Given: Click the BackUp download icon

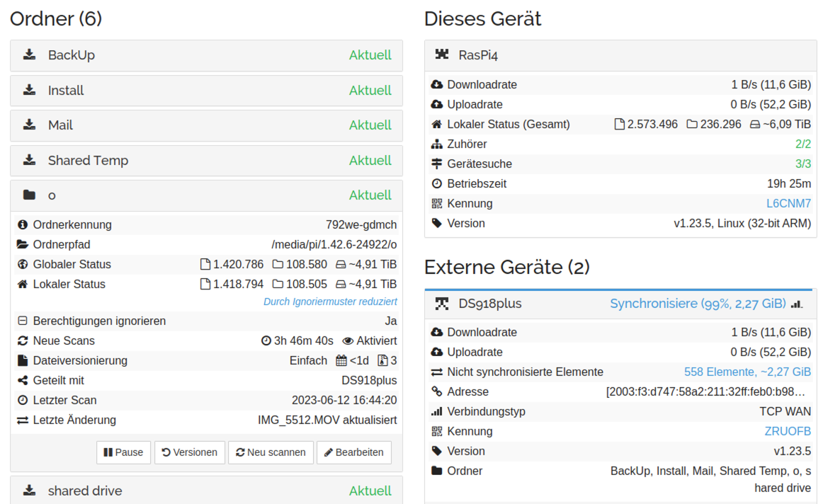Looking at the screenshot, I should tap(30, 55).
